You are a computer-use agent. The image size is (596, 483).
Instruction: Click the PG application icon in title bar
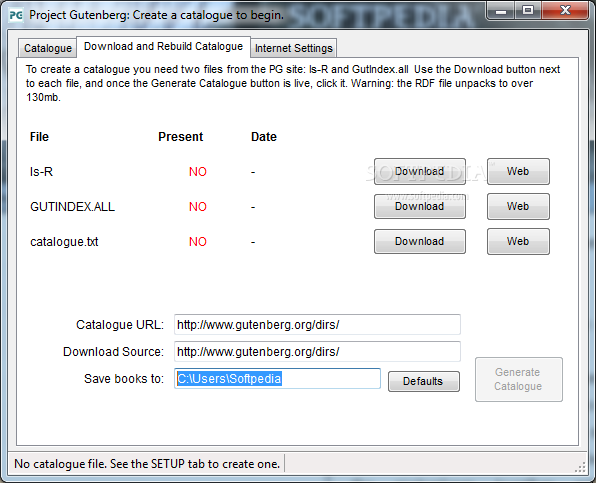[16, 15]
